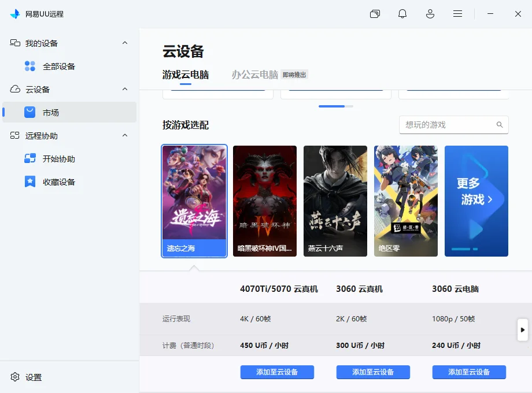
Task: Click the 云设备 cloud icon
Action: click(x=15, y=89)
